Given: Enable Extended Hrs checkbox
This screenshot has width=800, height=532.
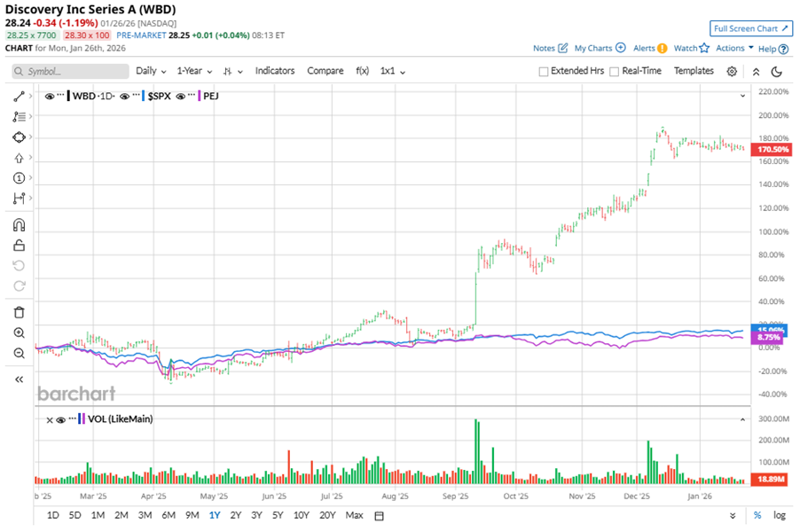Looking at the screenshot, I should point(544,72).
